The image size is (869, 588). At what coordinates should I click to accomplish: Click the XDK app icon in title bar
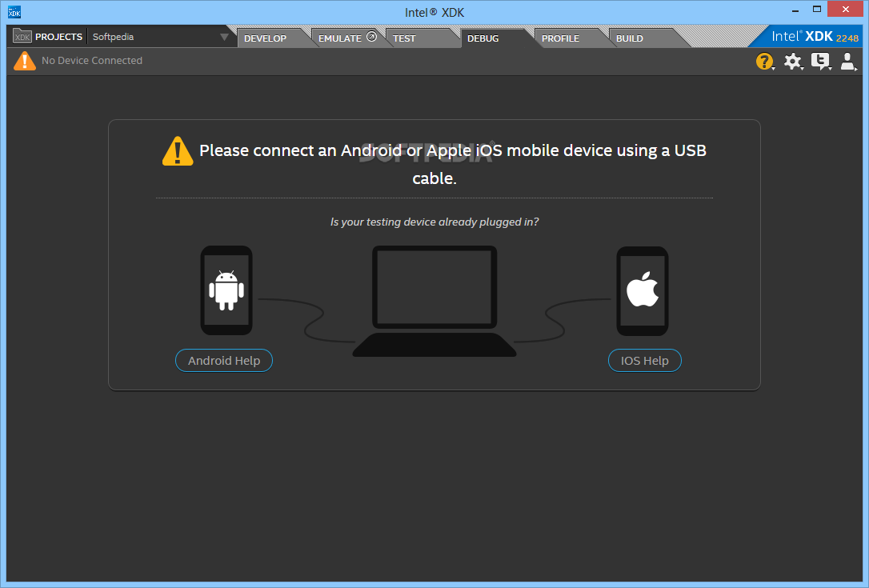pyautogui.click(x=14, y=12)
